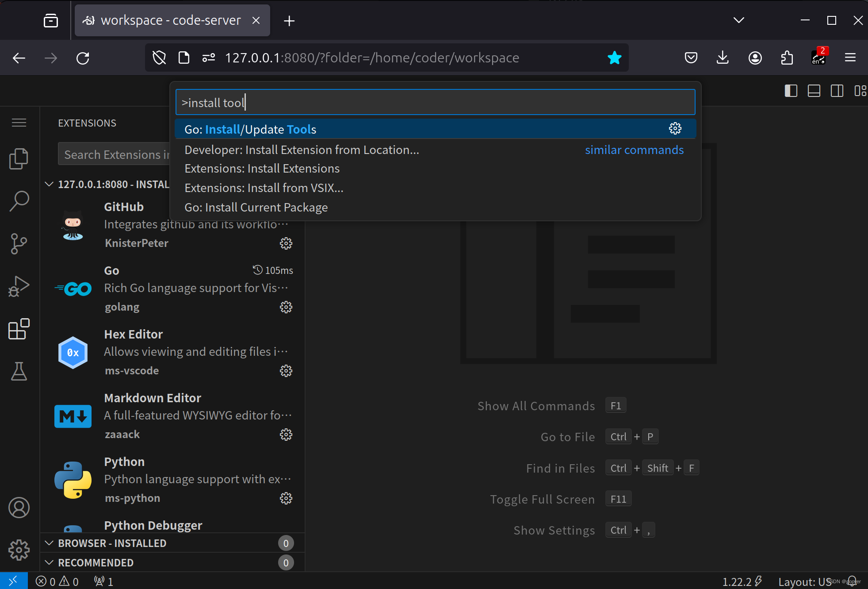Open the list all tabs dropdown
The width and height of the screenshot is (868, 589).
click(x=739, y=20)
